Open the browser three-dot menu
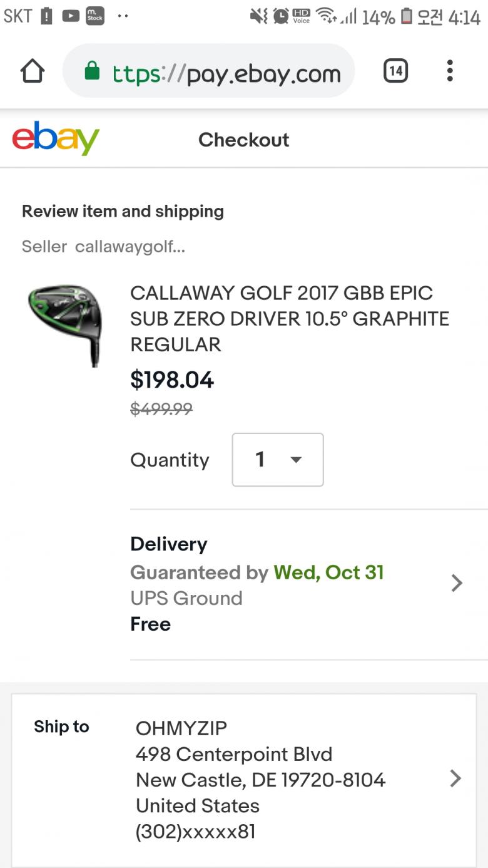This screenshot has height=868, width=488. pyautogui.click(x=449, y=71)
